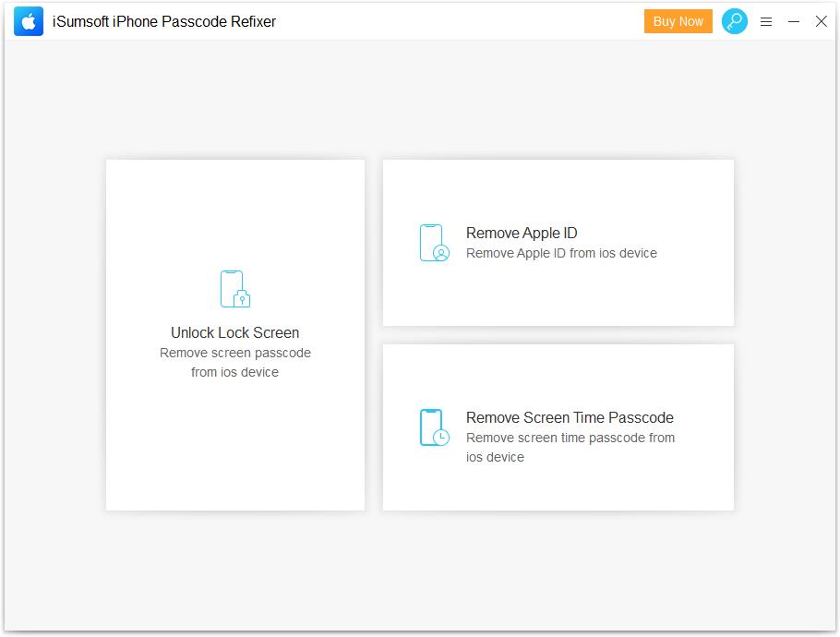Click empty title bar area left of Buy Now
Image resolution: width=840 pixels, height=637 pixels.
pos(462,21)
